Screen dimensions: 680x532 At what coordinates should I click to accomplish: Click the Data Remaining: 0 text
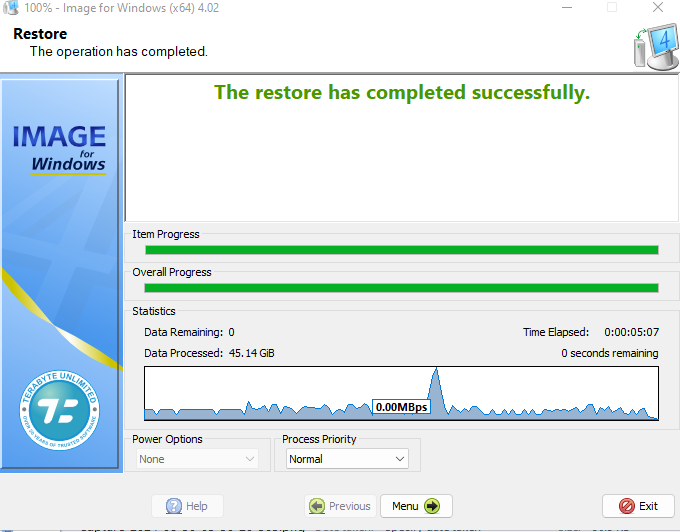tap(189, 332)
